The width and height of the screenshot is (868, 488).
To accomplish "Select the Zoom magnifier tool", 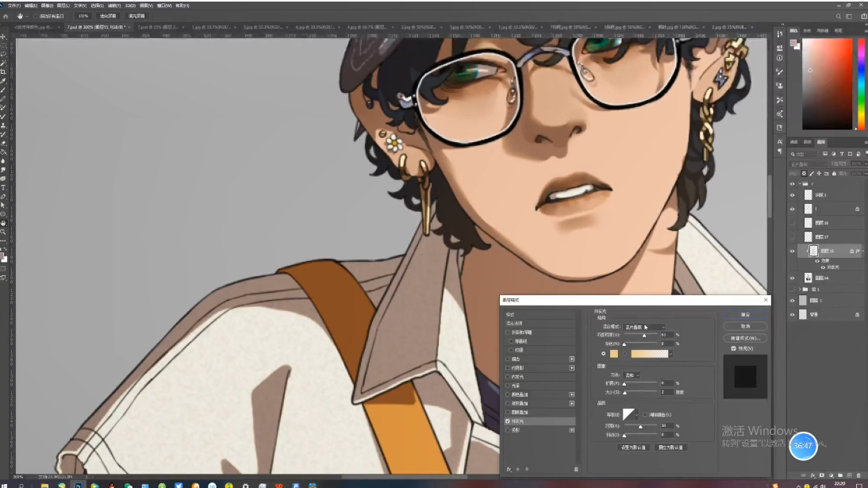I will coord(3,232).
